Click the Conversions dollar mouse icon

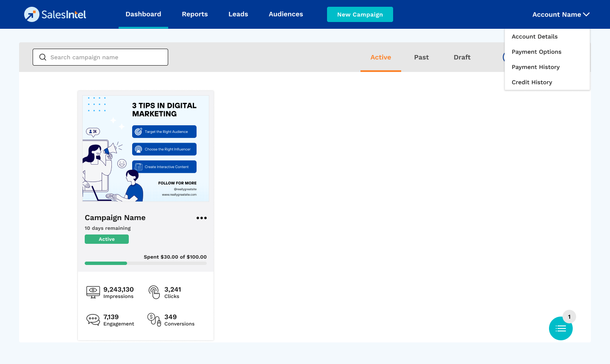click(154, 320)
